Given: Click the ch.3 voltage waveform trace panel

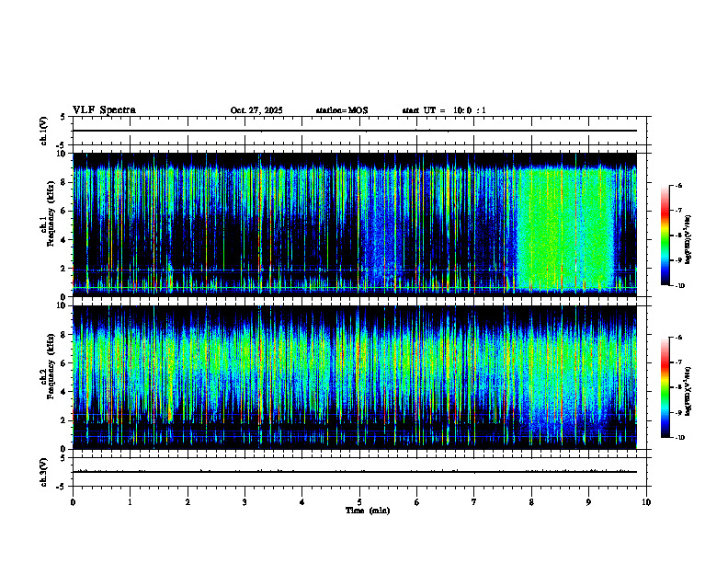Looking at the screenshot, I should coord(359,472).
